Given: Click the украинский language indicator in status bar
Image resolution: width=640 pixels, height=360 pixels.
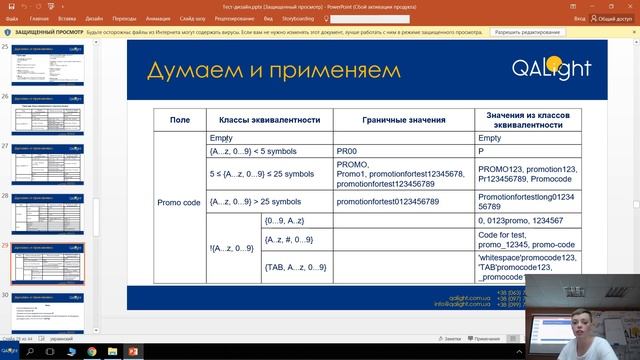Looking at the screenshot, I should pos(61,339).
